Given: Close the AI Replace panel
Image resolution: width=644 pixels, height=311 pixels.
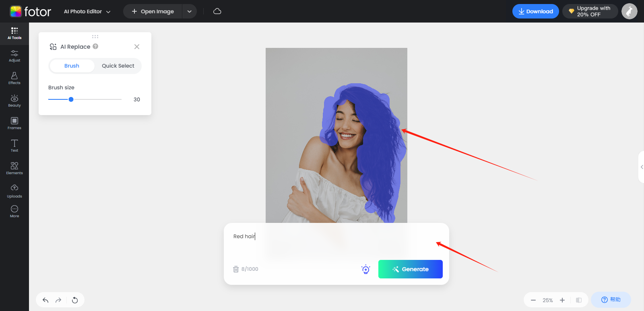Looking at the screenshot, I should pyautogui.click(x=137, y=47).
